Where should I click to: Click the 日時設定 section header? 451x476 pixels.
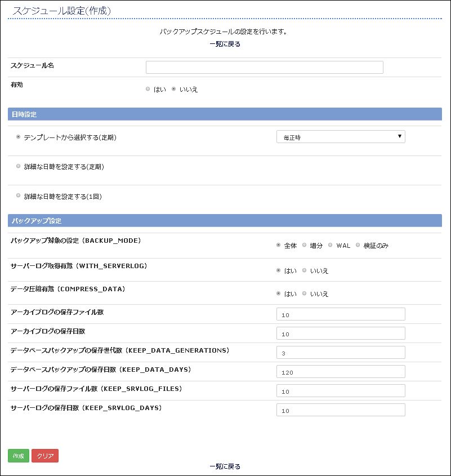225,114
